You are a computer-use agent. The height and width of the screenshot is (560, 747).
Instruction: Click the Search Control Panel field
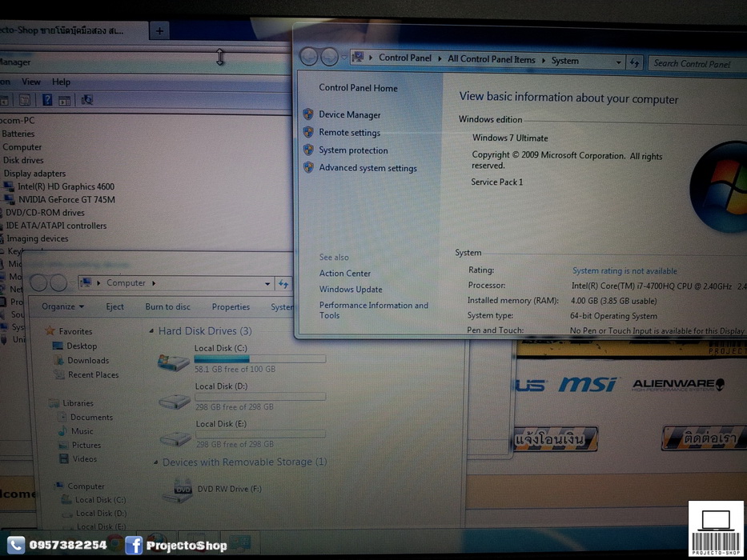pyautogui.click(x=696, y=63)
